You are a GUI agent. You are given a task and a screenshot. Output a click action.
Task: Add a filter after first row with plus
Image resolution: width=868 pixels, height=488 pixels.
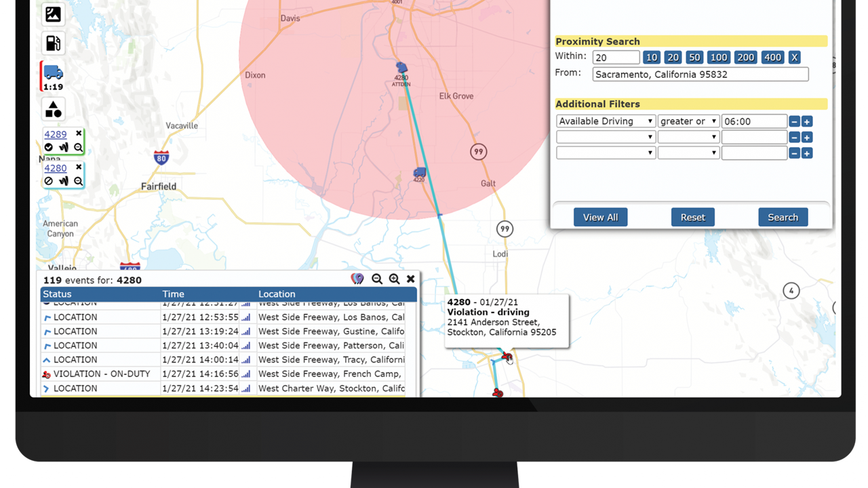pos(807,121)
